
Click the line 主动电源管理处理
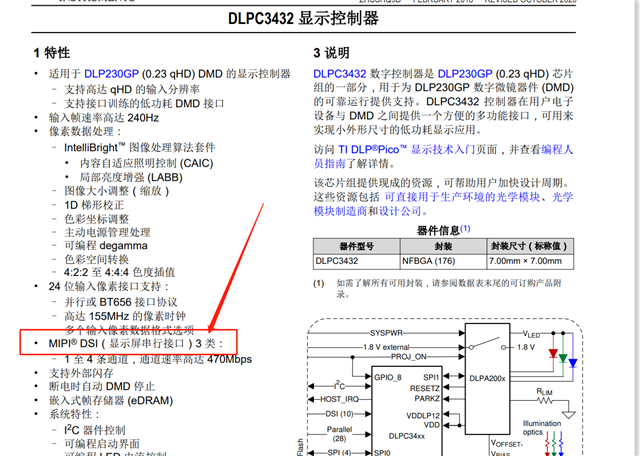107,233
